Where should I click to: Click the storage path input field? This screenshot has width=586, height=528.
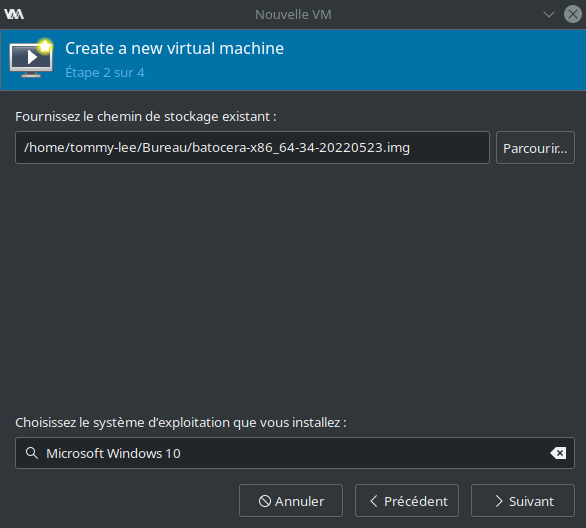tap(252, 147)
